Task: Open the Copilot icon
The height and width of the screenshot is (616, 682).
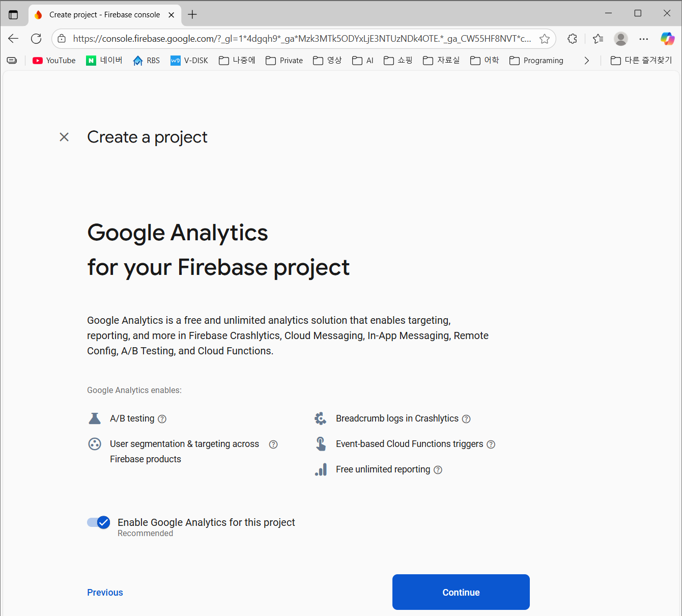Action: click(667, 39)
